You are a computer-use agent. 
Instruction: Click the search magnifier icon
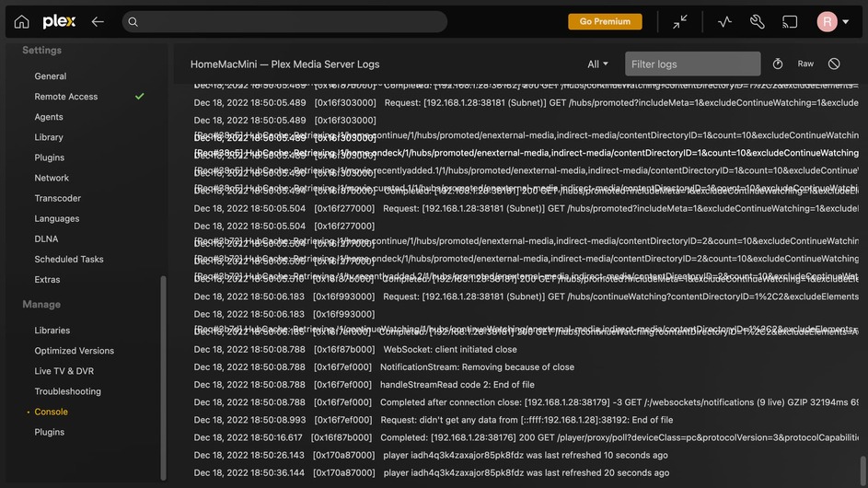[x=133, y=21]
